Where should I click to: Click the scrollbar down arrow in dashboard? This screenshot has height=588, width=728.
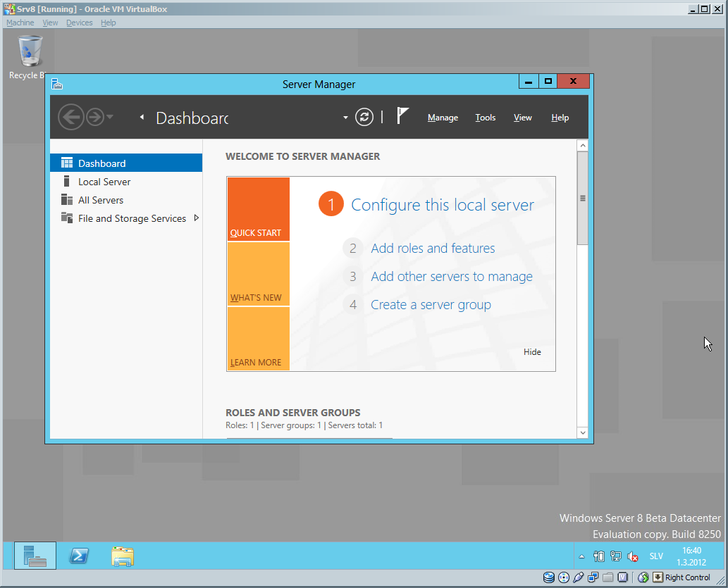click(583, 432)
